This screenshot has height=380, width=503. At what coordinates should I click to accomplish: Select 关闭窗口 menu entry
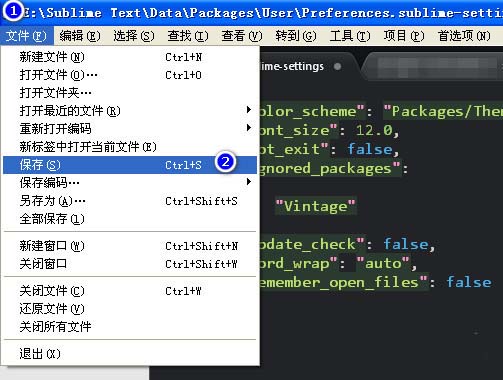[130, 264]
